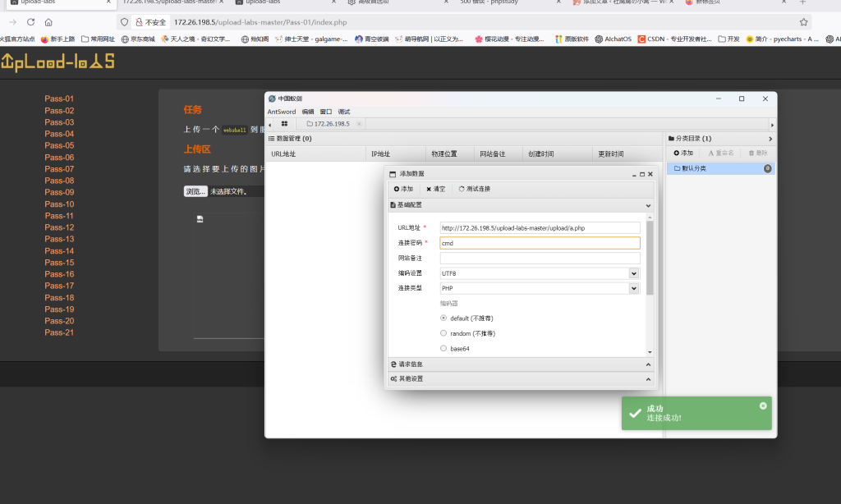The image size is (841, 504).
Task: Bookmark the page with the star icon
Action: click(803, 22)
